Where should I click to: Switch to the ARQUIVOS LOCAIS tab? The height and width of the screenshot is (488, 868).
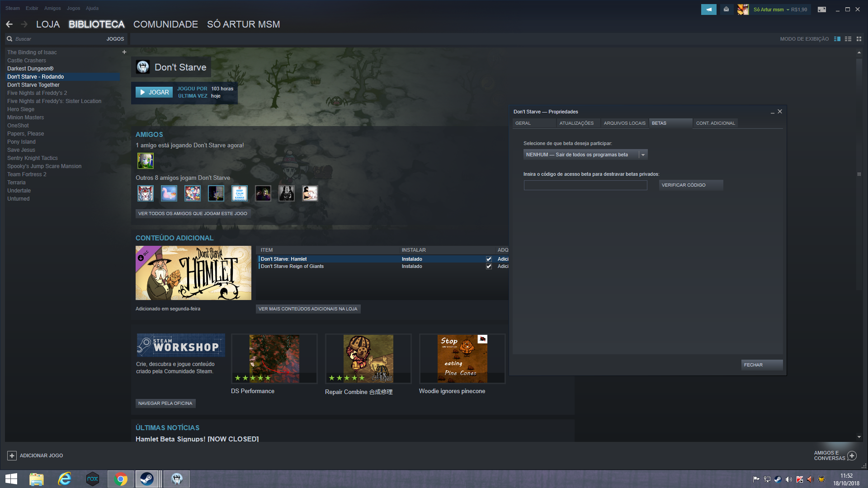(624, 123)
